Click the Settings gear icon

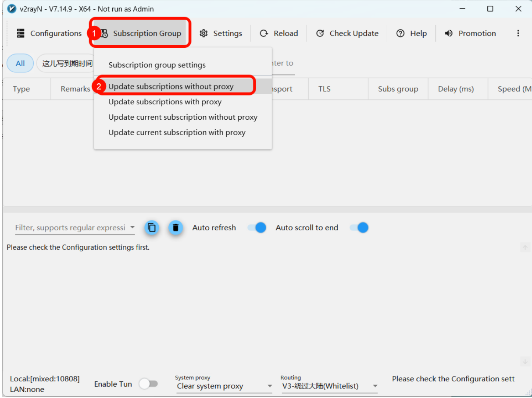pos(204,33)
